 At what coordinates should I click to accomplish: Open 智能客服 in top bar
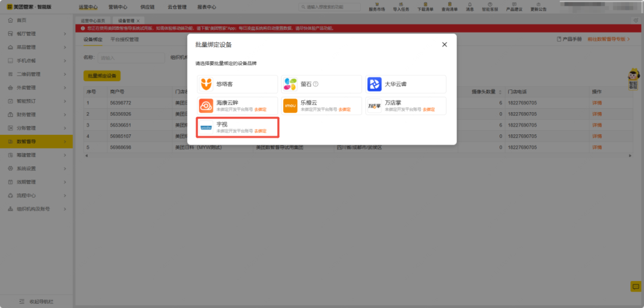490,6
